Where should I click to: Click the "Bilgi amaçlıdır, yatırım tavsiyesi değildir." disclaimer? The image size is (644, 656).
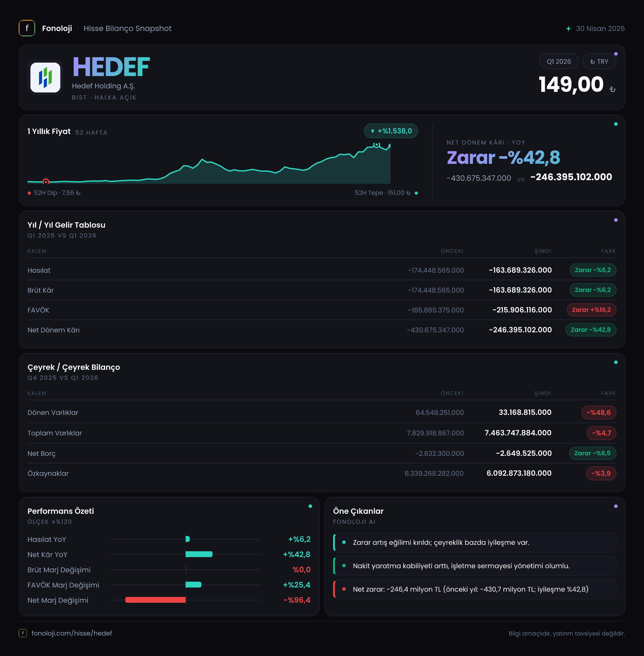pyautogui.click(x=566, y=633)
